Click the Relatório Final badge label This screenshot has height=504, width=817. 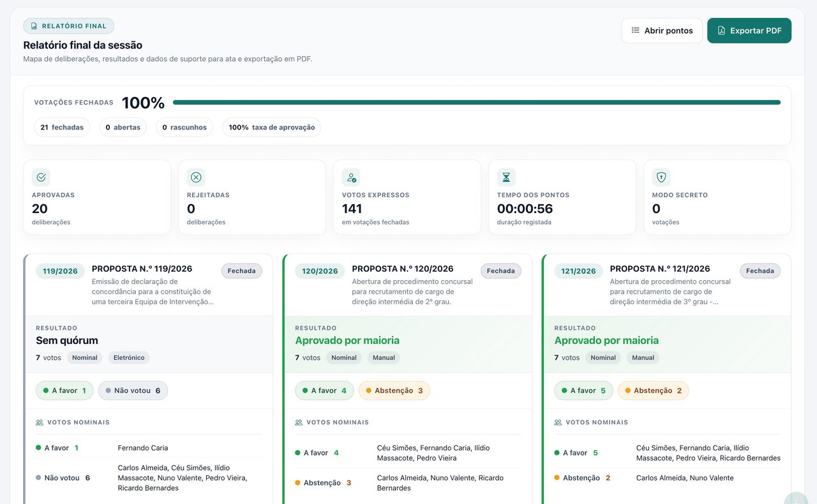point(74,26)
